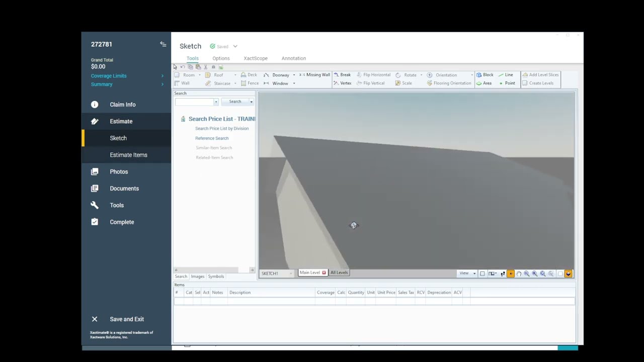Switch to the XactScope tab
The width and height of the screenshot is (644, 362).
256,58
